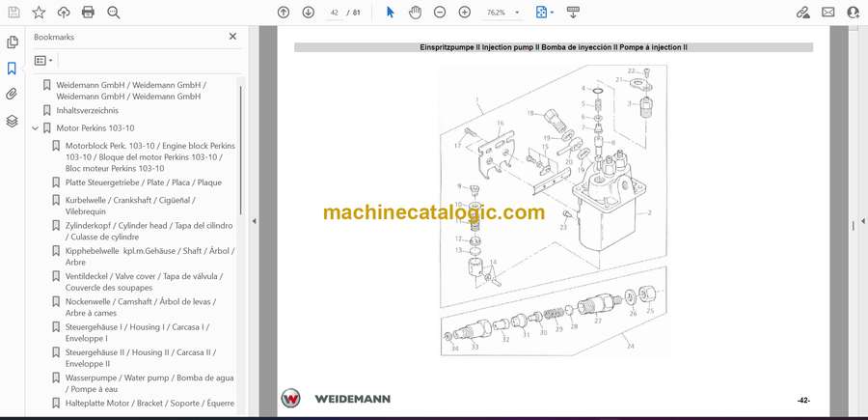Click the Weidemann logo on the page

pos(336,399)
